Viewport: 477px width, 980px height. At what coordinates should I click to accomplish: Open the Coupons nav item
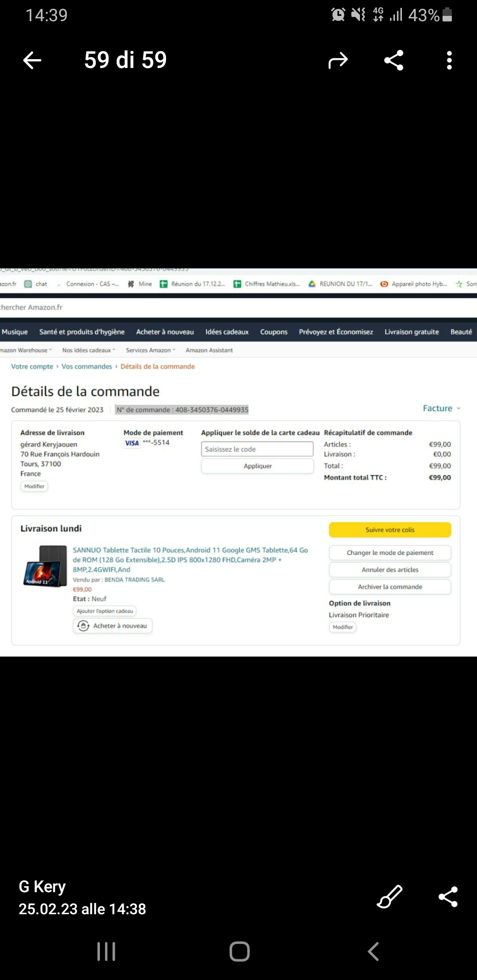coord(274,332)
